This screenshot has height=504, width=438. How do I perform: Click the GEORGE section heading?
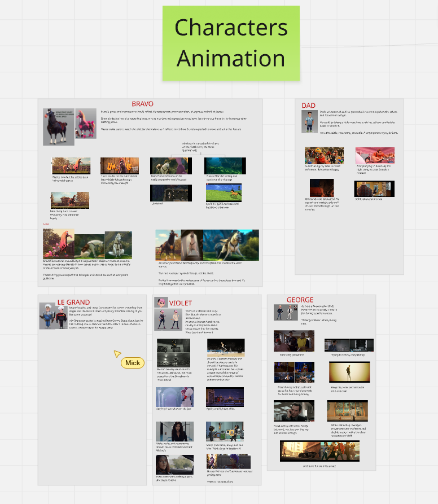(x=300, y=300)
